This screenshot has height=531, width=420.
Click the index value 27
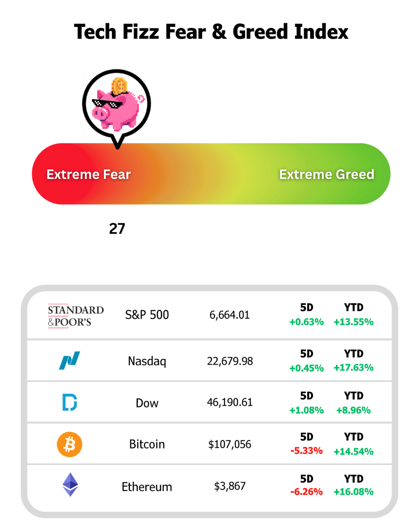pos(117,228)
